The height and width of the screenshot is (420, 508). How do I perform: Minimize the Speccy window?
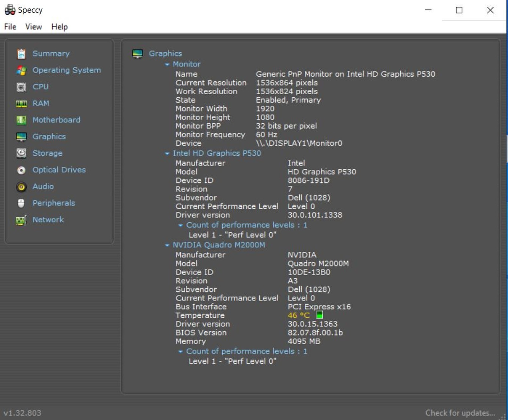(x=428, y=10)
